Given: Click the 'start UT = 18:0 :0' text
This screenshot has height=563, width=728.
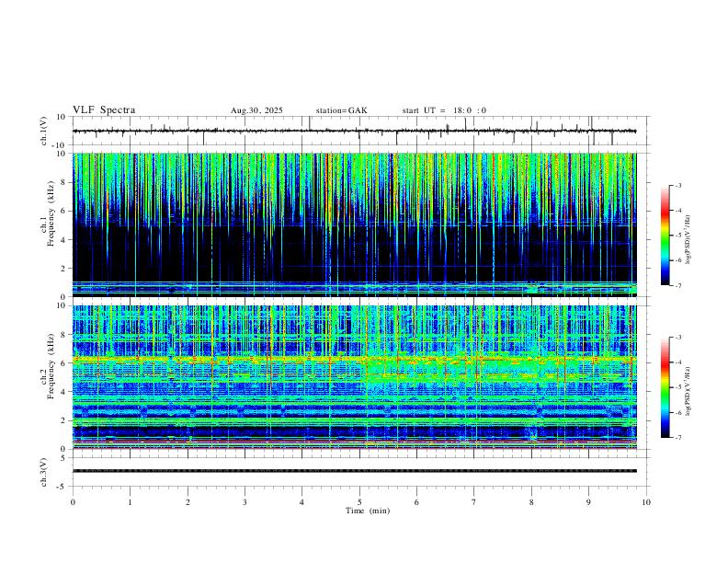Looking at the screenshot, I should click(444, 110).
